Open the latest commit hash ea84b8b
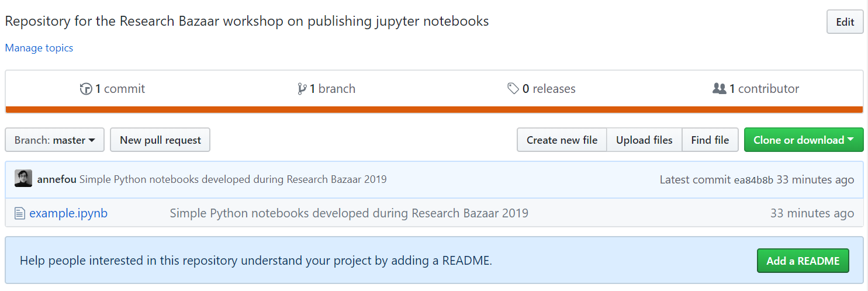This screenshot has height=291, width=868. tap(753, 180)
